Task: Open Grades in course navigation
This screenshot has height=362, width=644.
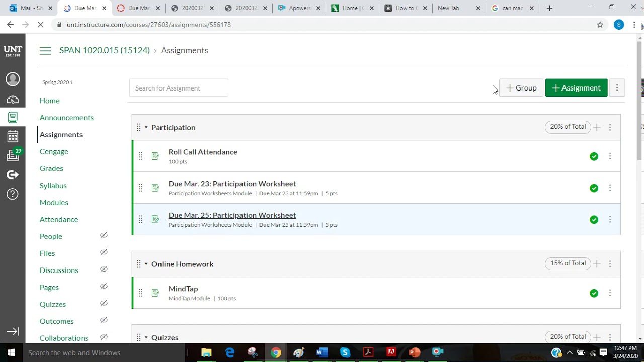Action: [x=51, y=168]
